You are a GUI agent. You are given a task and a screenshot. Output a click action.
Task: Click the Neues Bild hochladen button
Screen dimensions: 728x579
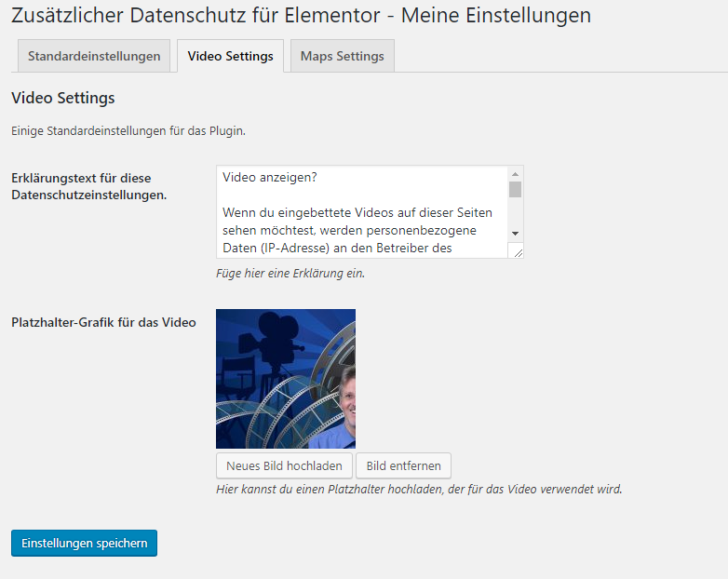coord(284,465)
